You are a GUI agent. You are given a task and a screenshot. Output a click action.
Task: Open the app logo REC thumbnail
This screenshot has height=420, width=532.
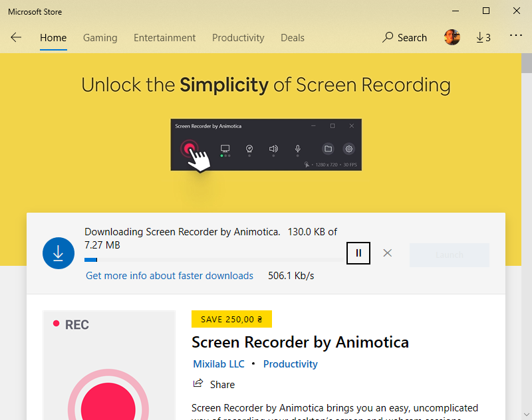click(109, 365)
